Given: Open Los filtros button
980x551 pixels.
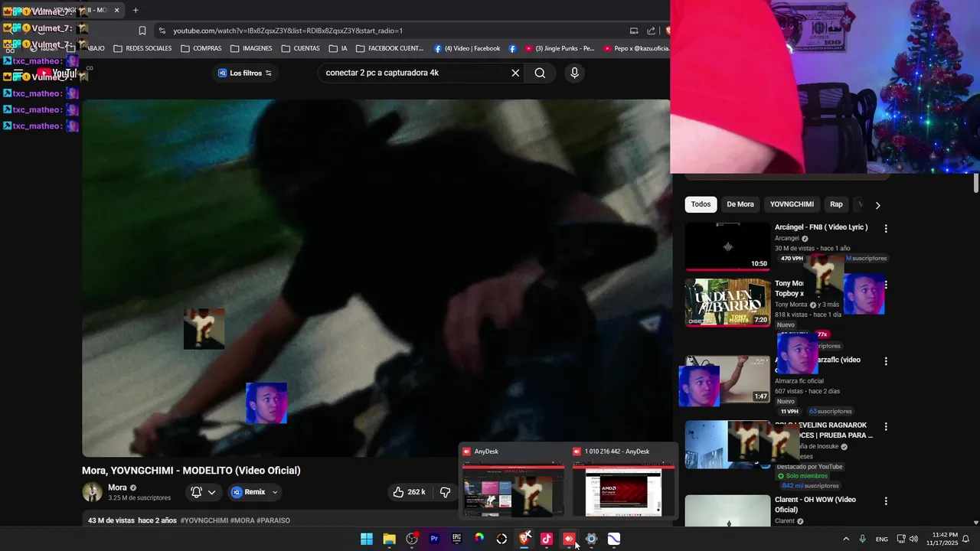Looking at the screenshot, I should coord(244,73).
